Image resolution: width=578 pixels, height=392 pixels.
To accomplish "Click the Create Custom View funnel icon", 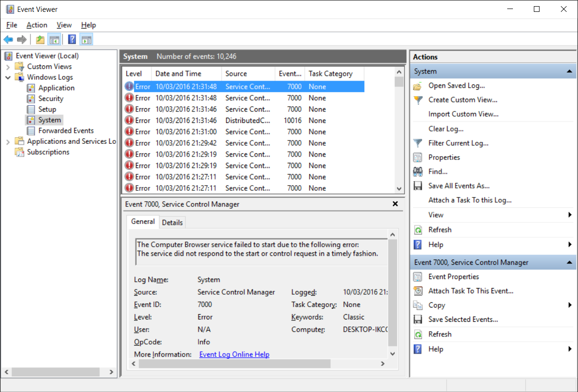I will 417,100.
